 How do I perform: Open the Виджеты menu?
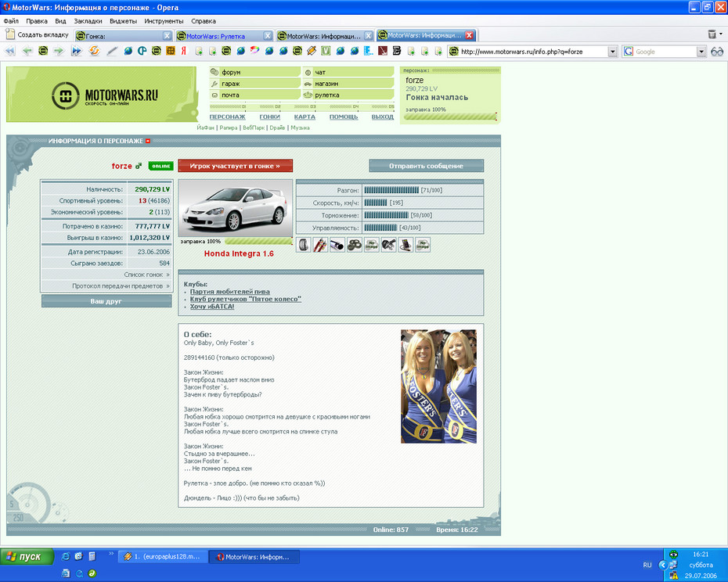coord(123,21)
